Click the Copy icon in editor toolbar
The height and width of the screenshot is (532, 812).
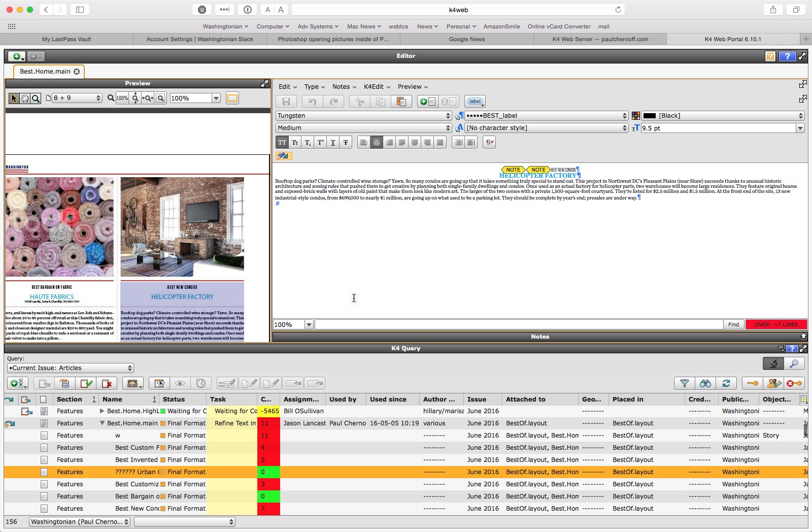381,102
